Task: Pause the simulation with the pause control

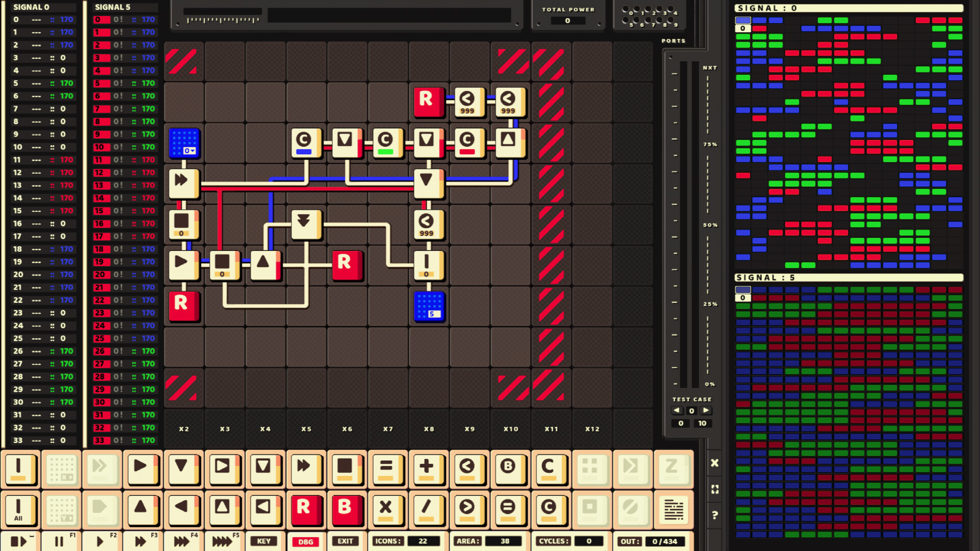Action: coord(60,542)
